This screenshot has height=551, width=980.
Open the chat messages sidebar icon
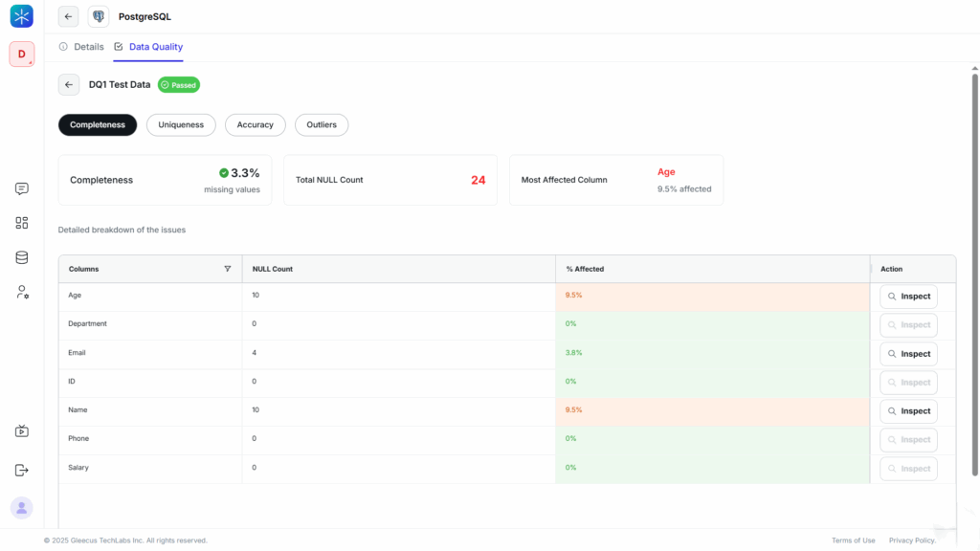point(22,188)
